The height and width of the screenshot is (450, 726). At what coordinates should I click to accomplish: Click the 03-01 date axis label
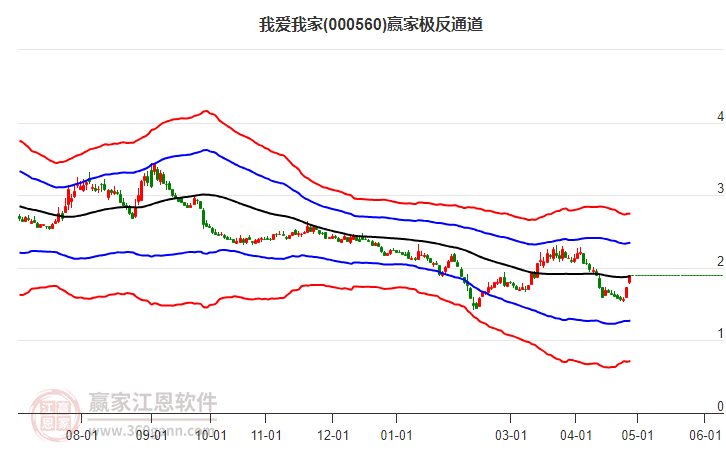point(511,435)
